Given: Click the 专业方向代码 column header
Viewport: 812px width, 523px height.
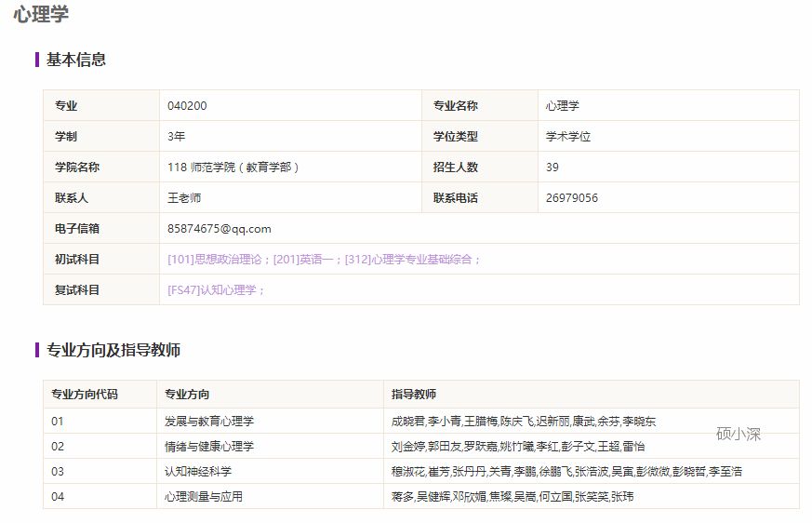Looking at the screenshot, I should tap(100, 395).
